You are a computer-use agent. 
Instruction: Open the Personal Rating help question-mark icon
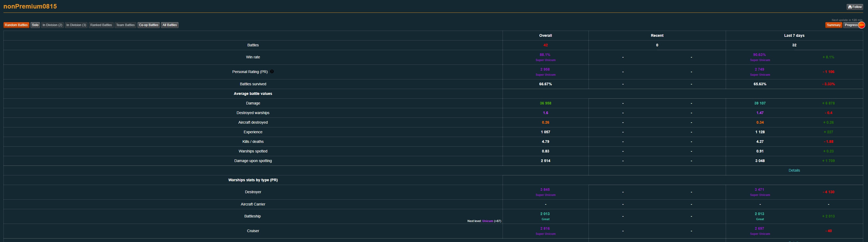[272, 72]
